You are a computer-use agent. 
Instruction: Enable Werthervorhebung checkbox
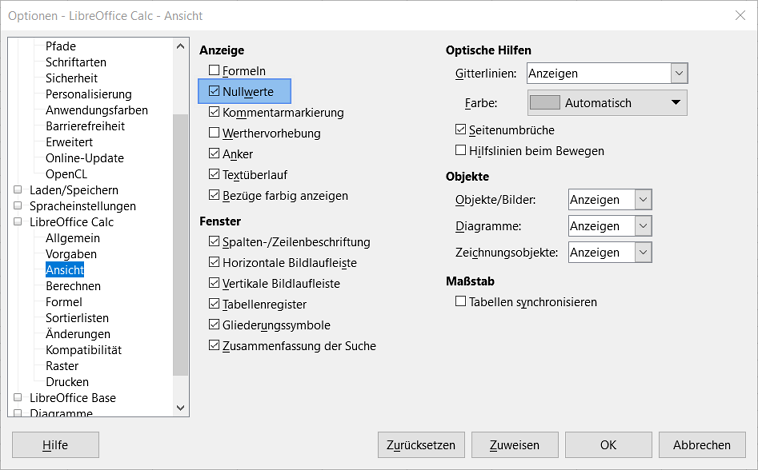pyautogui.click(x=214, y=133)
